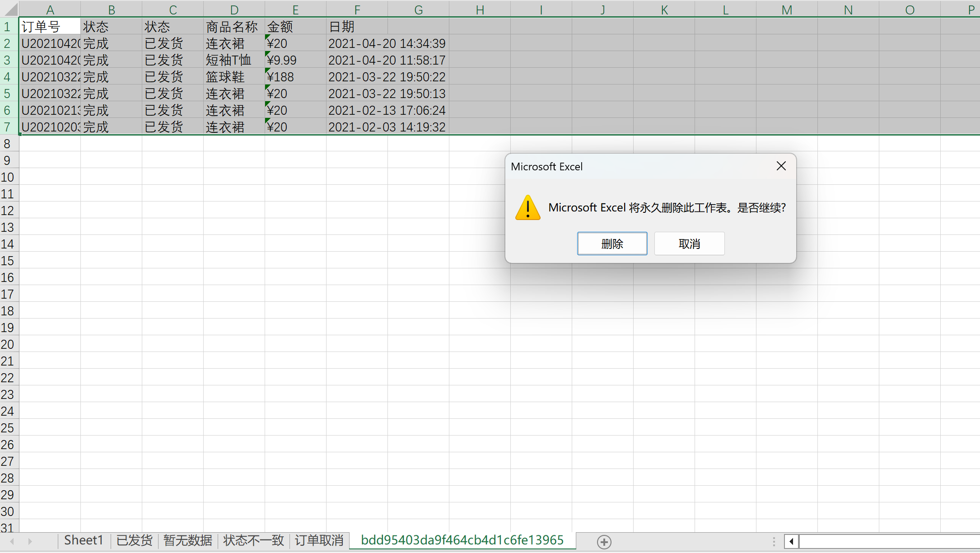The image size is (980, 553).
Task: Cancel deletion with the 取消 button
Action: click(x=689, y=244)
